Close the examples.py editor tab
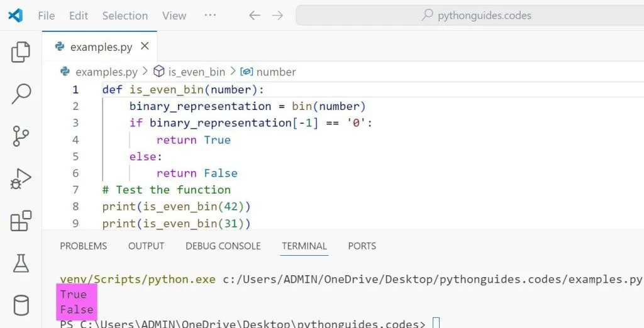Image resolution: width=644 pixels, height=328 pixels. point(145,46)
